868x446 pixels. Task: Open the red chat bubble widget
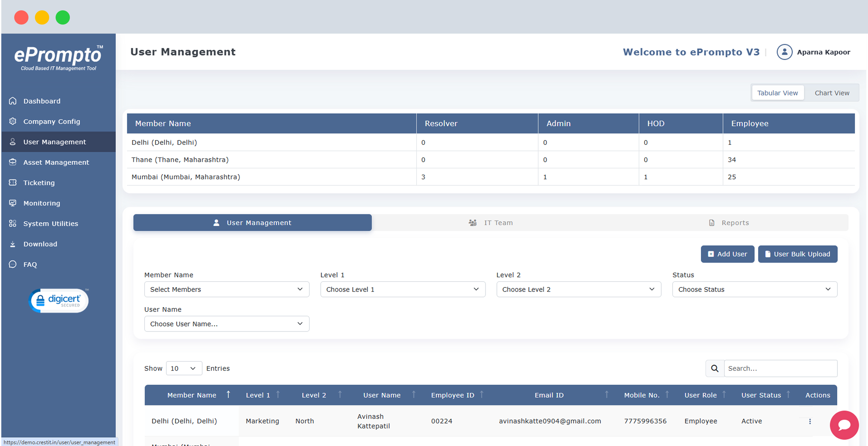(x=844, y=425)
